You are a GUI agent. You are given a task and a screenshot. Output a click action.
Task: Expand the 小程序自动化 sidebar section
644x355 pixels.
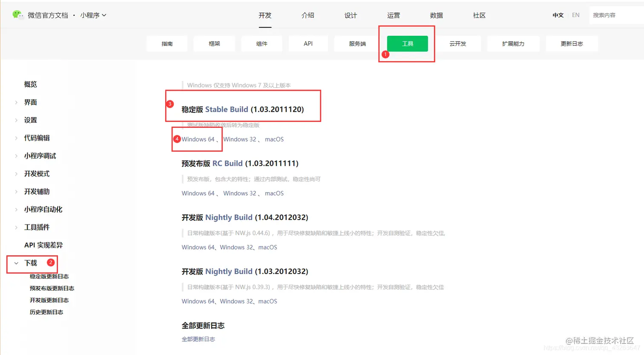click(43, 209)
